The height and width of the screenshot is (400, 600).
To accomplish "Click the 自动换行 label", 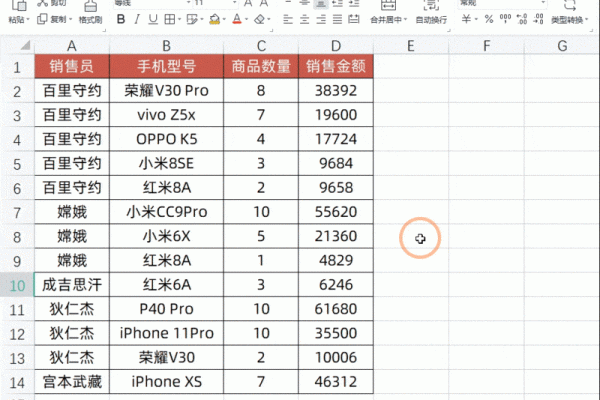I will 431,20.
